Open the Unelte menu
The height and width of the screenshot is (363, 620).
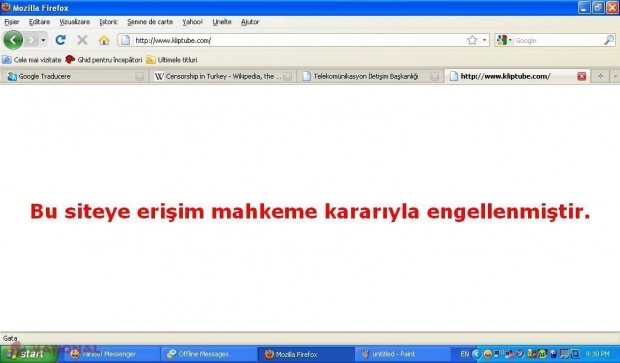(x=222, y=22)
